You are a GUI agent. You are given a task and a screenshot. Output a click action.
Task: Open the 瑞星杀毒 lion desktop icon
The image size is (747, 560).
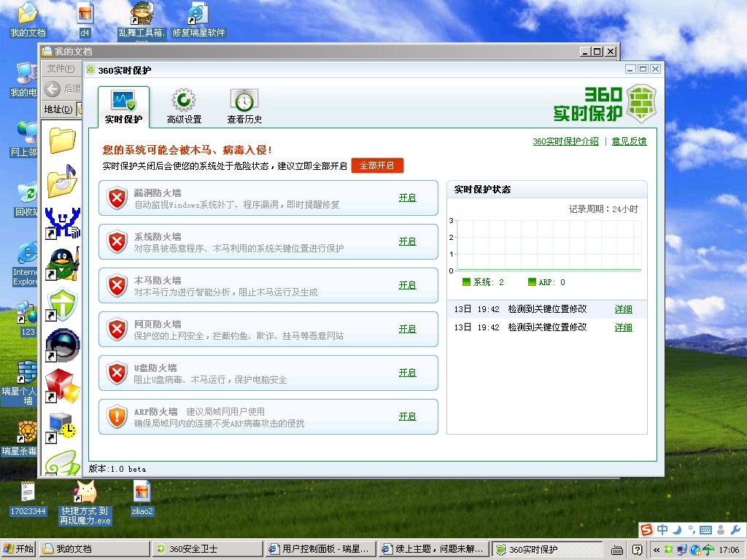(x=19, y=438)
